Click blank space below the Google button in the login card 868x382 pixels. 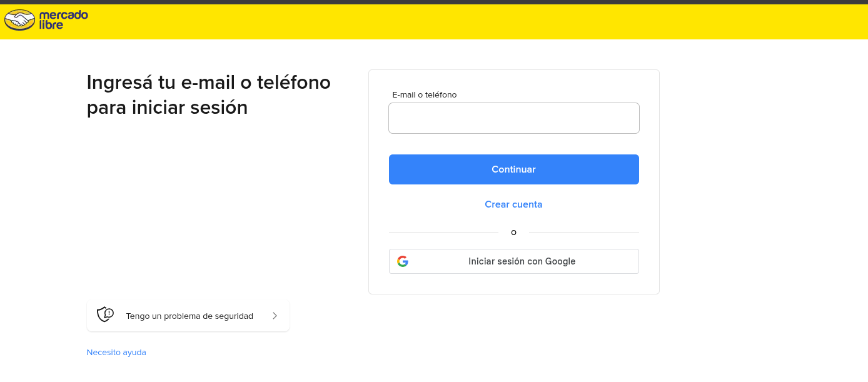click(513, 284)
